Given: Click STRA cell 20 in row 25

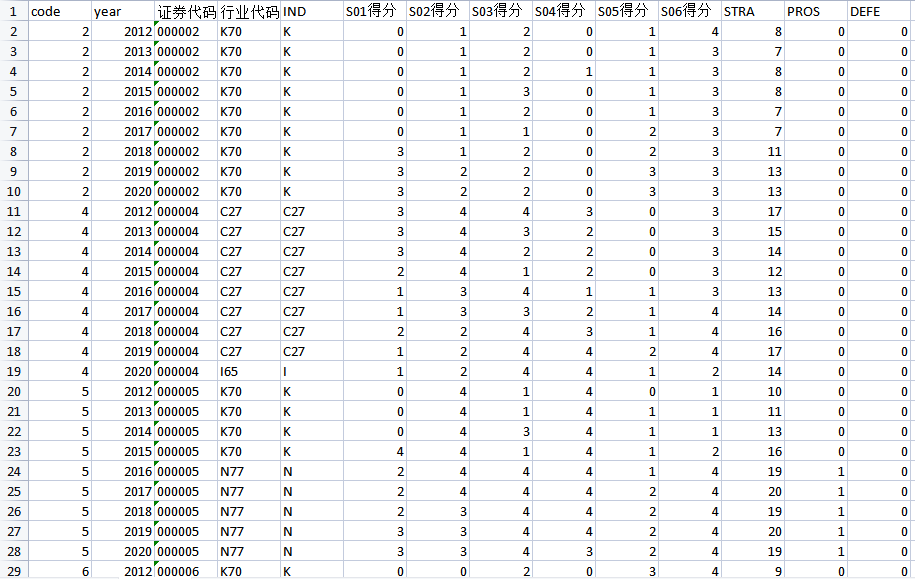Looking at the screenshot, I should [x=753, y=491].
